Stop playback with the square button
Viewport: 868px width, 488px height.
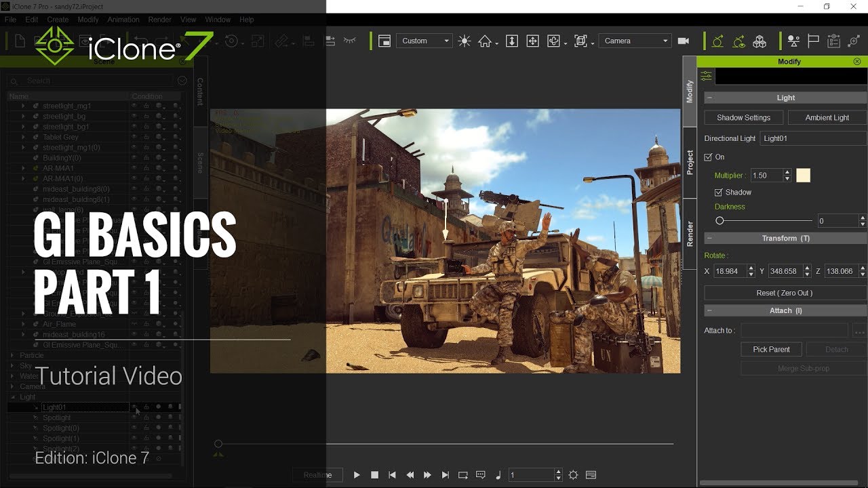374,475
